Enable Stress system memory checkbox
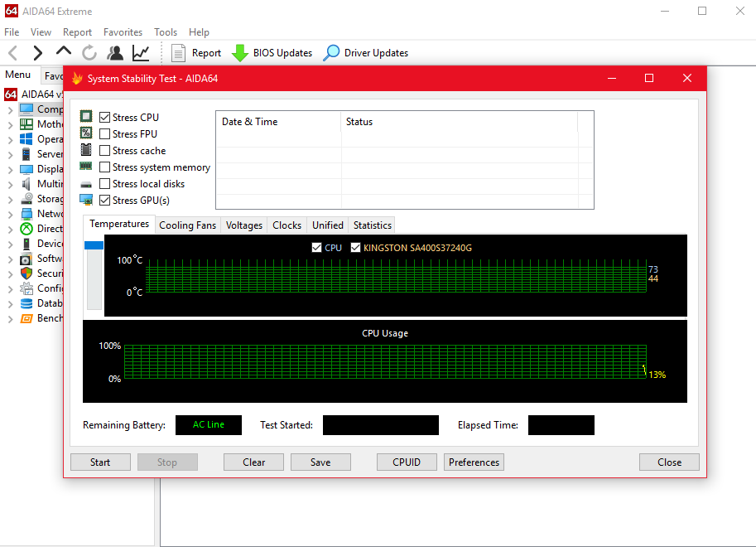 point(104,167)
